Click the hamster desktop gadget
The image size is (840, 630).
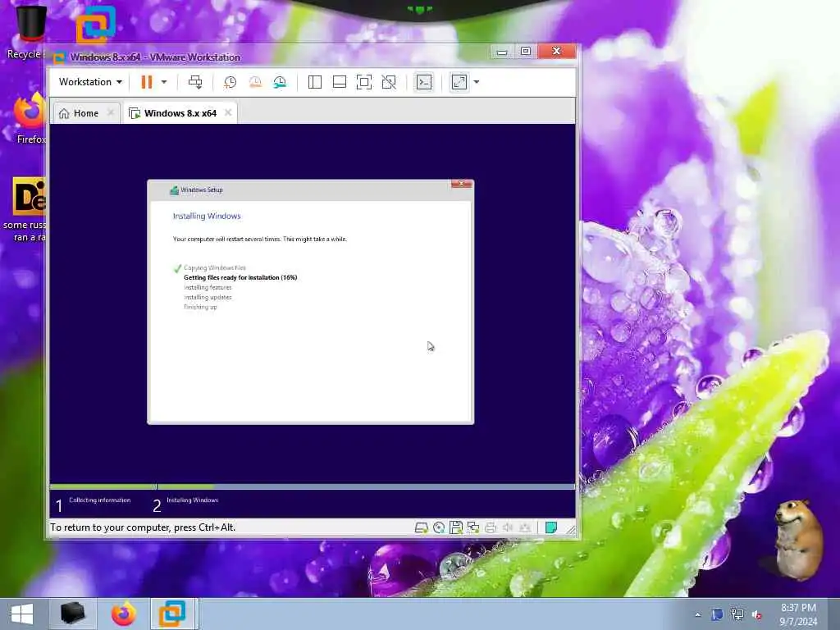(x=797, y=540)
